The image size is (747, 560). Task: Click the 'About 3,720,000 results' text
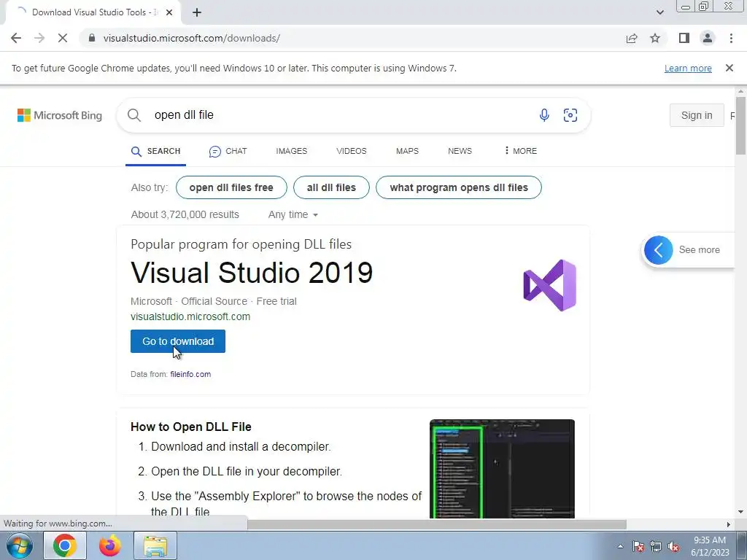(185, 215)
